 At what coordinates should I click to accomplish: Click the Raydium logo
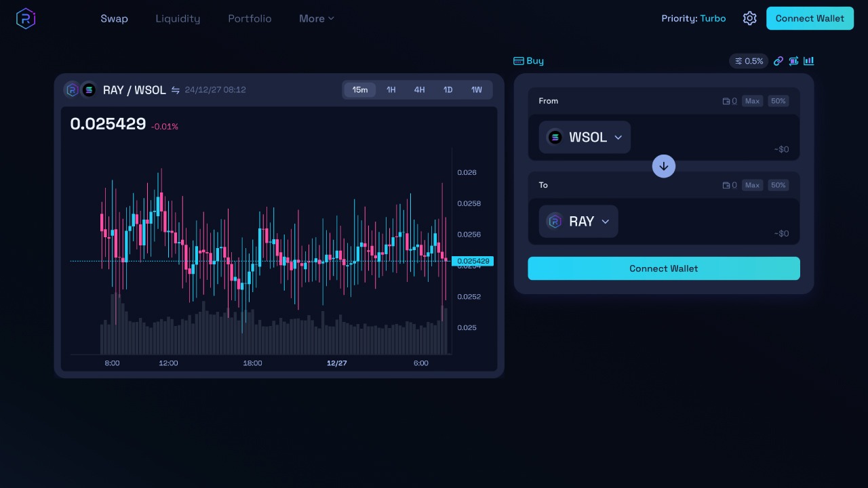[26, 18]
